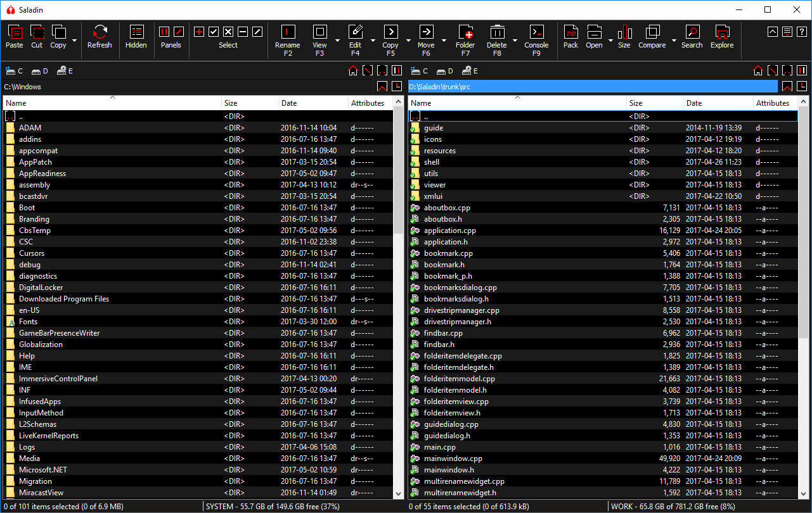Screen dimensions: 812x513
Task: Sort the left pane by the Size column
Action: (x=250, y=103)
